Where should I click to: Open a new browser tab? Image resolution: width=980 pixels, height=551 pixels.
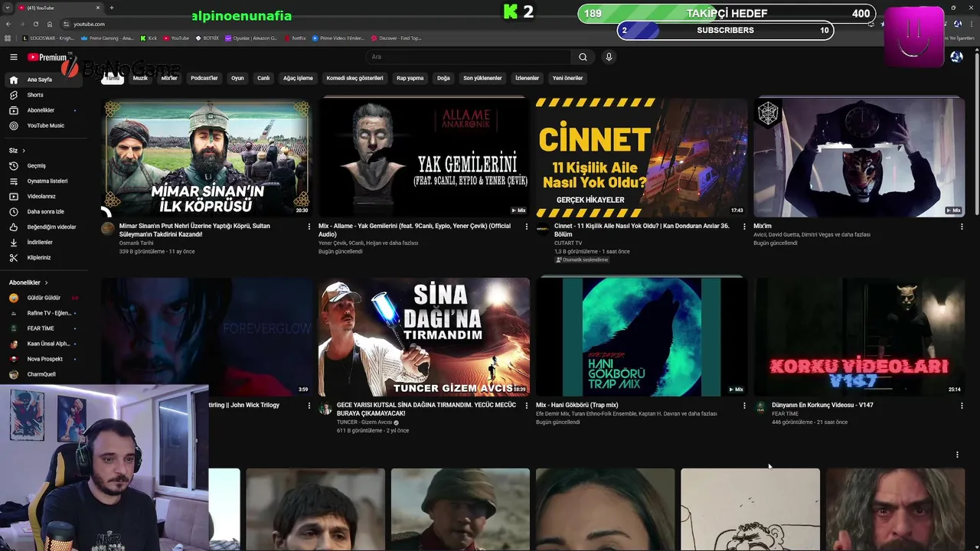111,8
